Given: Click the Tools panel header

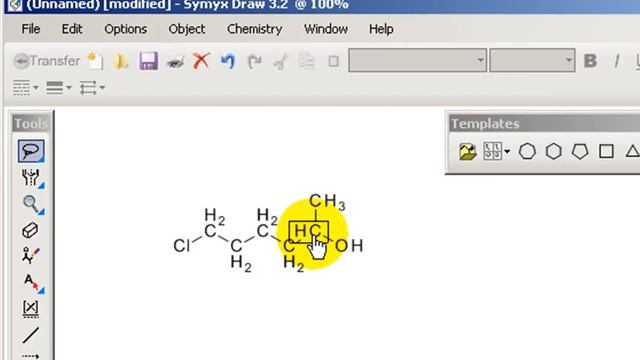Looking at the screenshot, I should click(x=31, y=124).
